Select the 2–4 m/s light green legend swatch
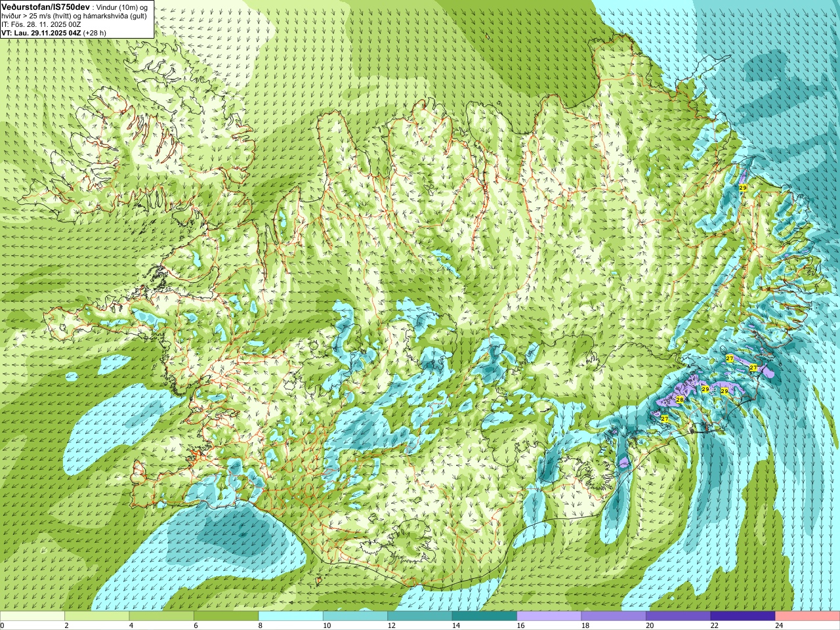 [96, 616]
